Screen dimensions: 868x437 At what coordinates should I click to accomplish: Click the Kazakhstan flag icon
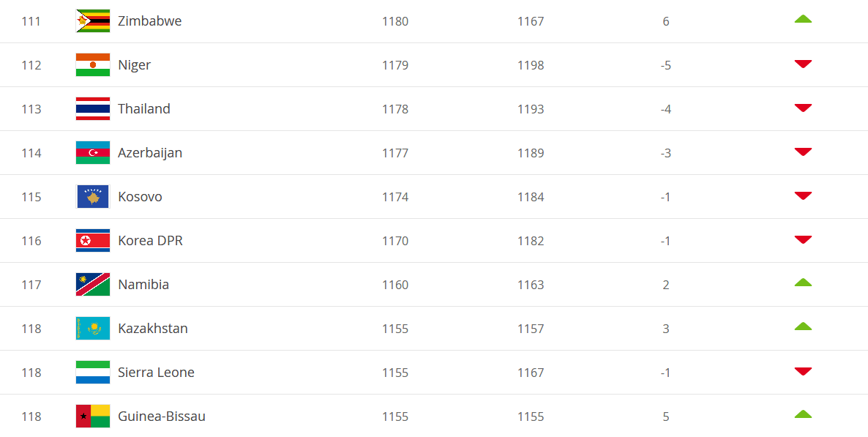point(93,329)
